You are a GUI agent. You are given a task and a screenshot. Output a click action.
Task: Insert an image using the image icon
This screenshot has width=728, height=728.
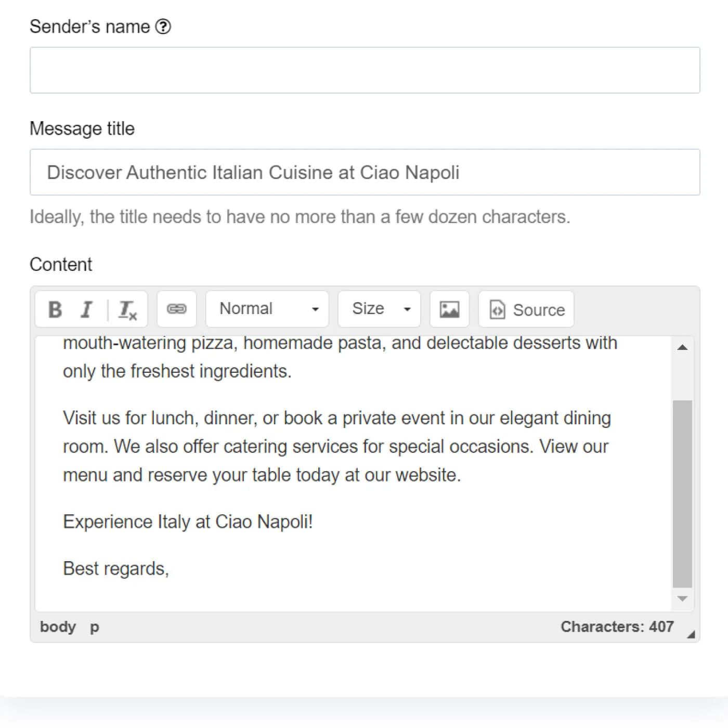[x=449, y=309]
